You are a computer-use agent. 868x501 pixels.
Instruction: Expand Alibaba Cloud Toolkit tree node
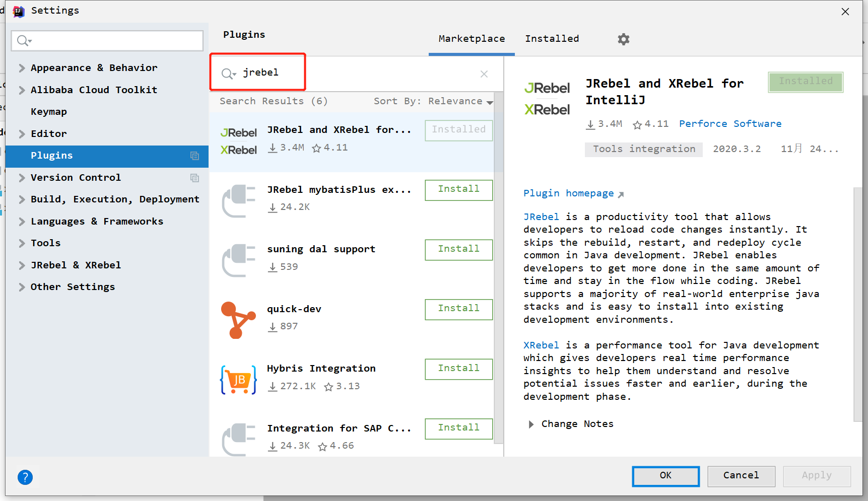click(x=22, y=90)
